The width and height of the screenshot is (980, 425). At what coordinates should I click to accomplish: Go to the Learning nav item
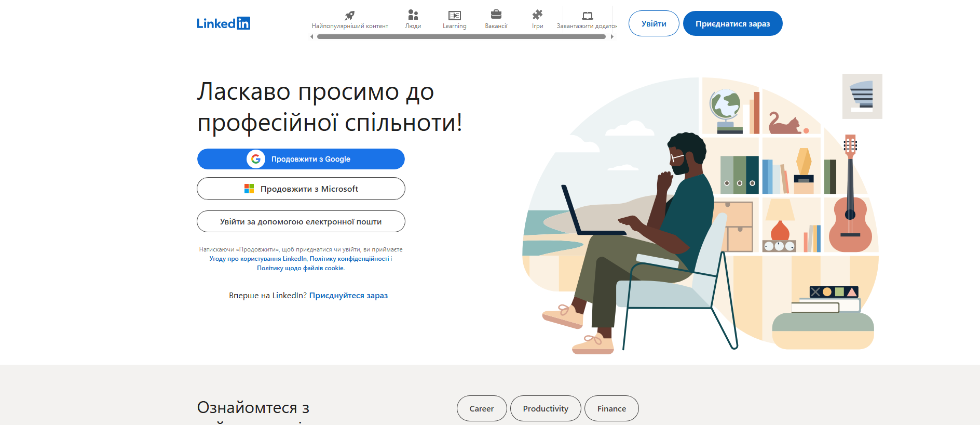coord(455,20)
